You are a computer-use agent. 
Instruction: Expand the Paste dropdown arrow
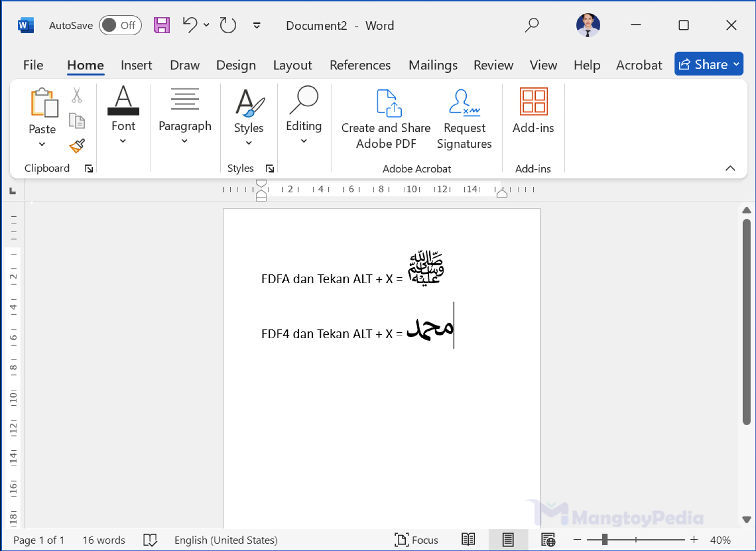pos(42,144)
